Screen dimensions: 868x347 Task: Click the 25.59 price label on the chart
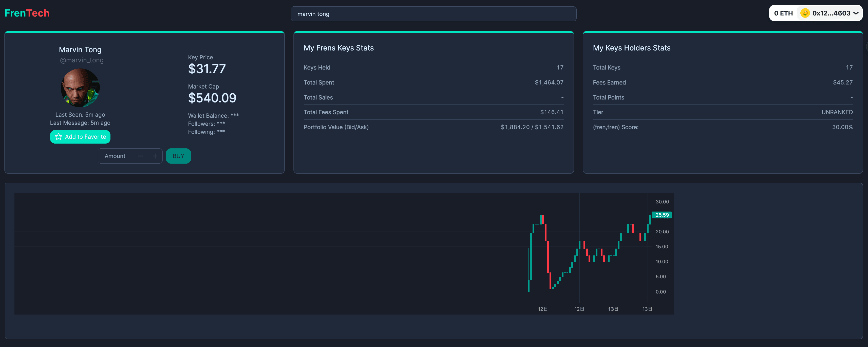pos(662,215)
